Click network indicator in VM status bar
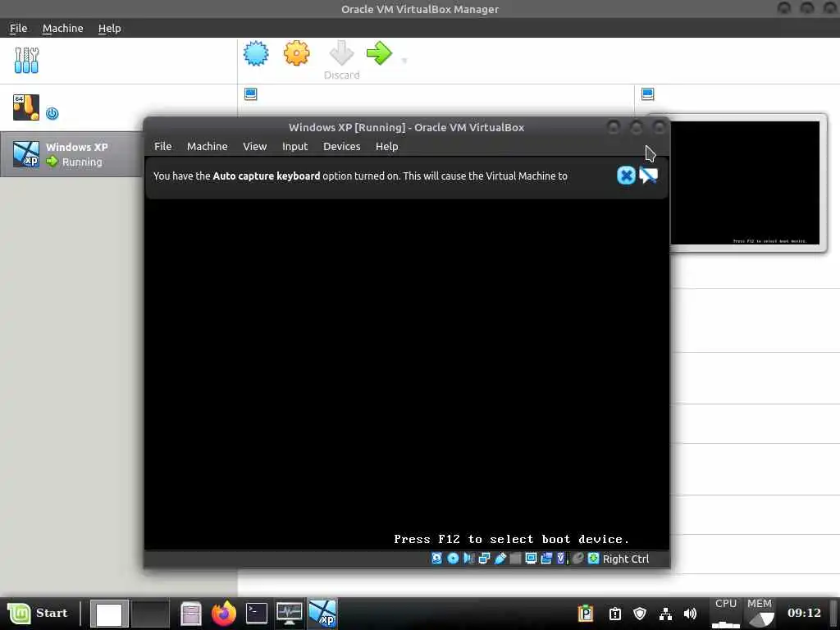 pyautogui.click(x=484, y=559)
